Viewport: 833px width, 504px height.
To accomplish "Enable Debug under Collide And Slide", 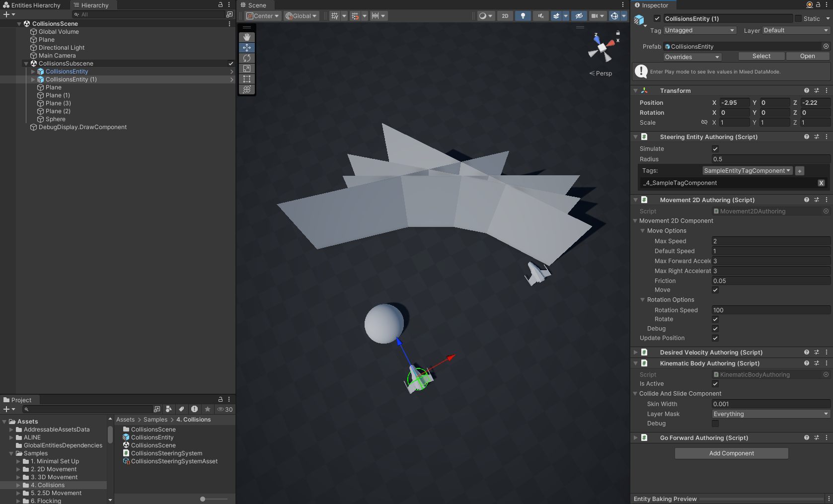I will coord(715,424).
